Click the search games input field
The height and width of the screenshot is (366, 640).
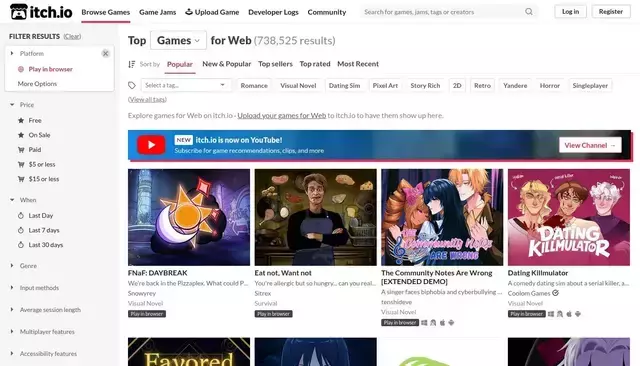443,12
